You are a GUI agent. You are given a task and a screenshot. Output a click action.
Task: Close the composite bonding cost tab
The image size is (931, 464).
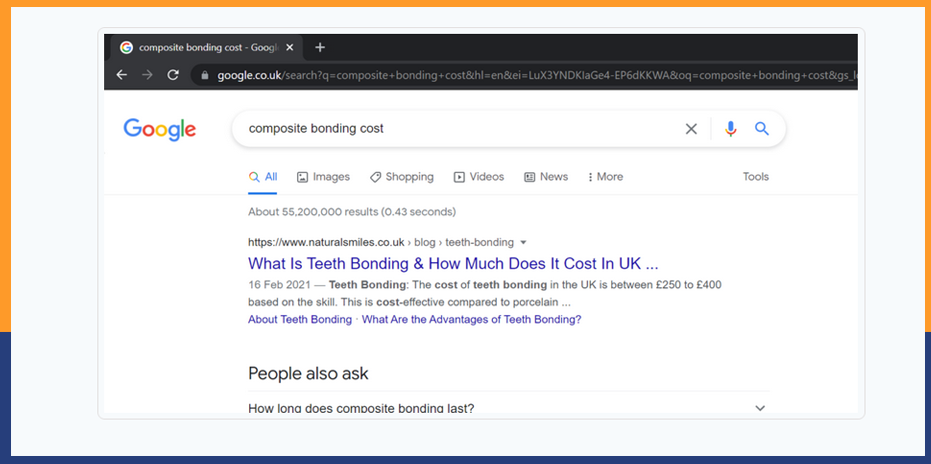click(x=289, y=48)
